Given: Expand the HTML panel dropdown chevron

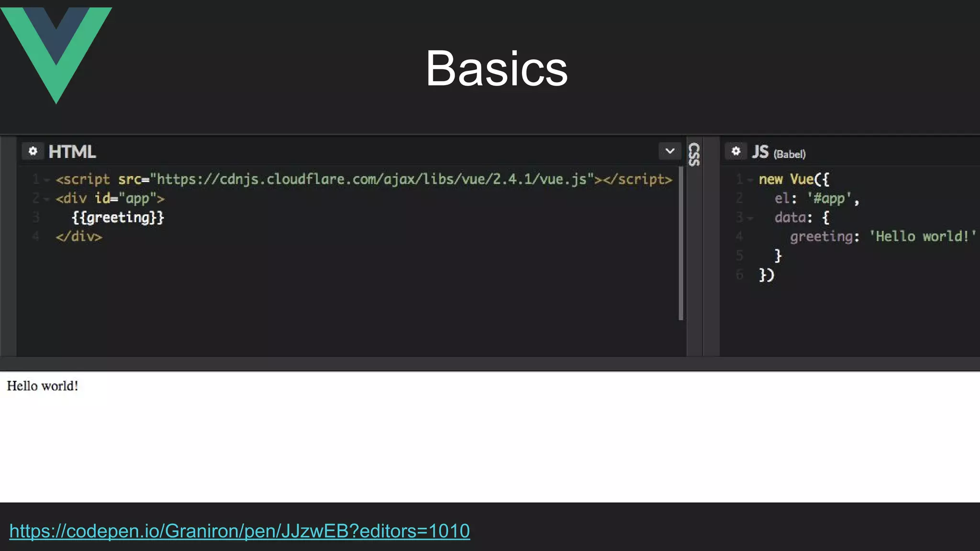Looking at the screenshot, I should (x=670, y=151).
